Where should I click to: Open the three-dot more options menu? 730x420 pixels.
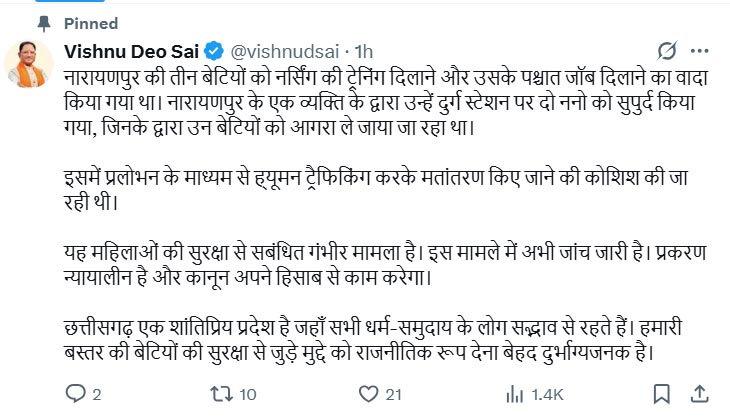(705, 50)
